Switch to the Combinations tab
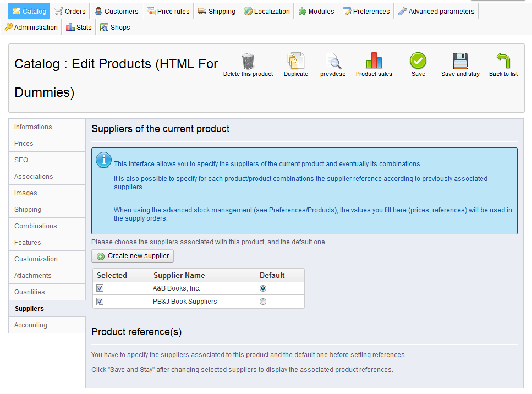 (36, 226)
